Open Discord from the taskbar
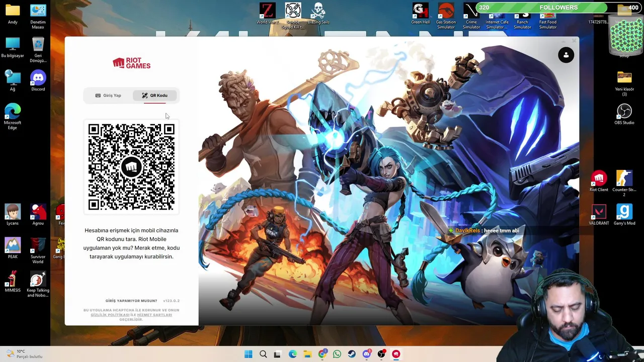Screen dimensions: 644x362 point(367,354)
